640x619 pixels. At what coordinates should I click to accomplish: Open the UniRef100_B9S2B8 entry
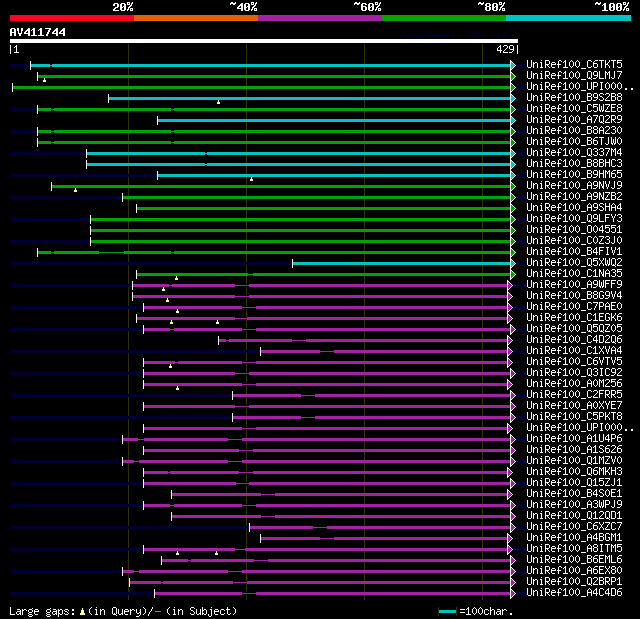574,98
